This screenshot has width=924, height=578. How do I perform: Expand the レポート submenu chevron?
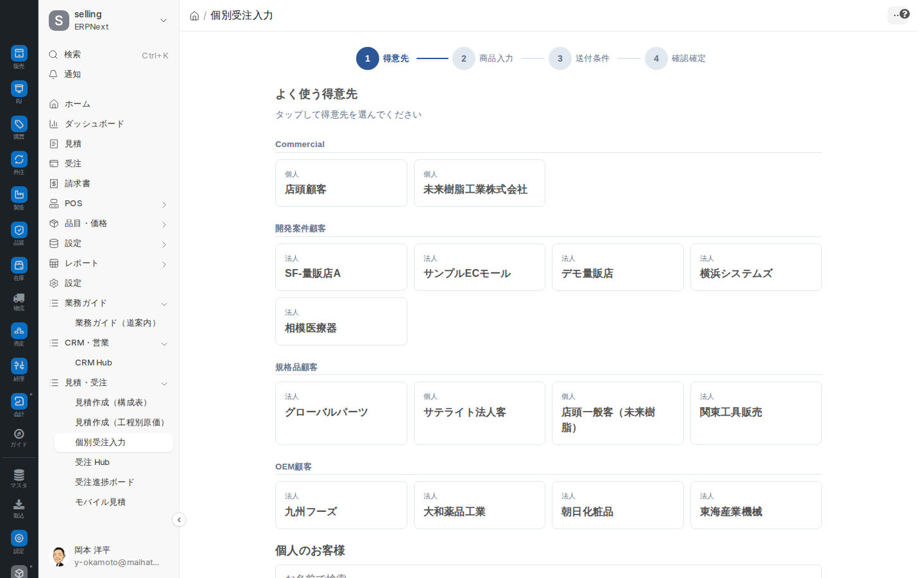pyautogui.click(x=164, y=265)
